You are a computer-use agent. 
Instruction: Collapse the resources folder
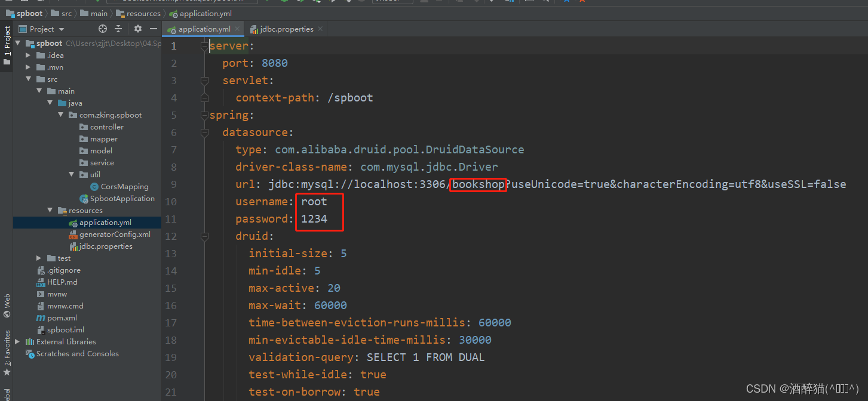coord(51,210)
